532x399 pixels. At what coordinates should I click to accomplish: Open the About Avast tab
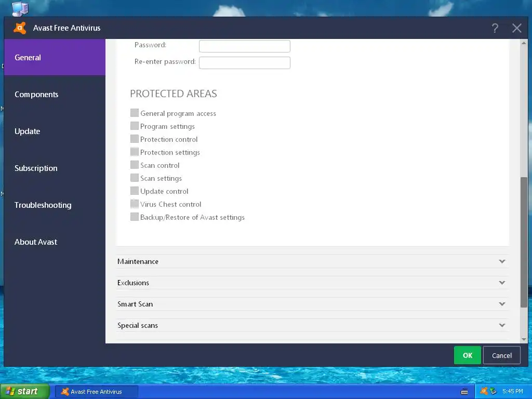coord(55,242)
